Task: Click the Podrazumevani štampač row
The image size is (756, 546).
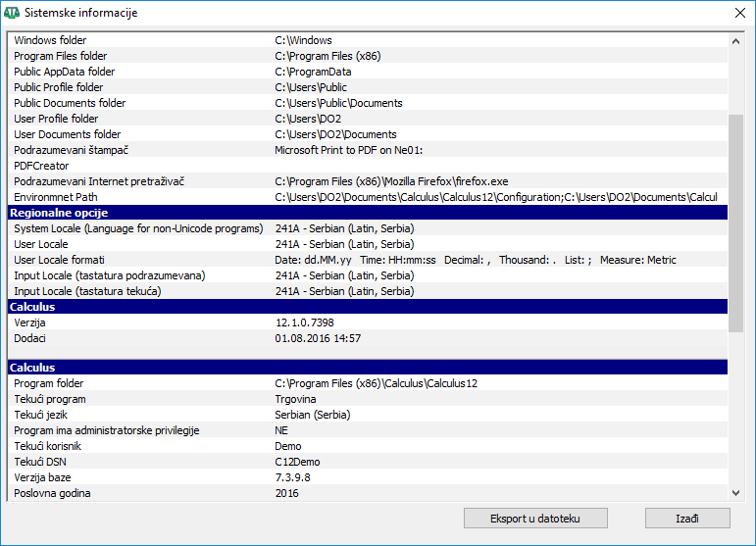Action: pyautogui.click(x=367, y=150)
